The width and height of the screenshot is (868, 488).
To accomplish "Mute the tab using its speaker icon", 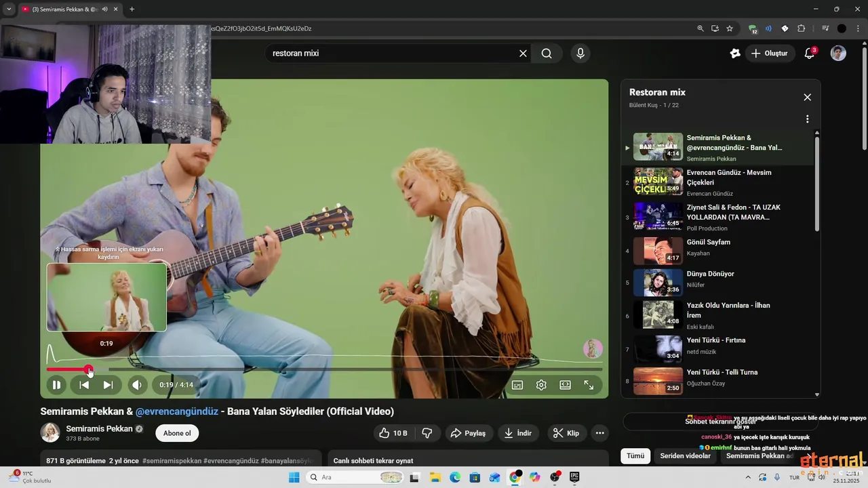I will tap(104, 9).
